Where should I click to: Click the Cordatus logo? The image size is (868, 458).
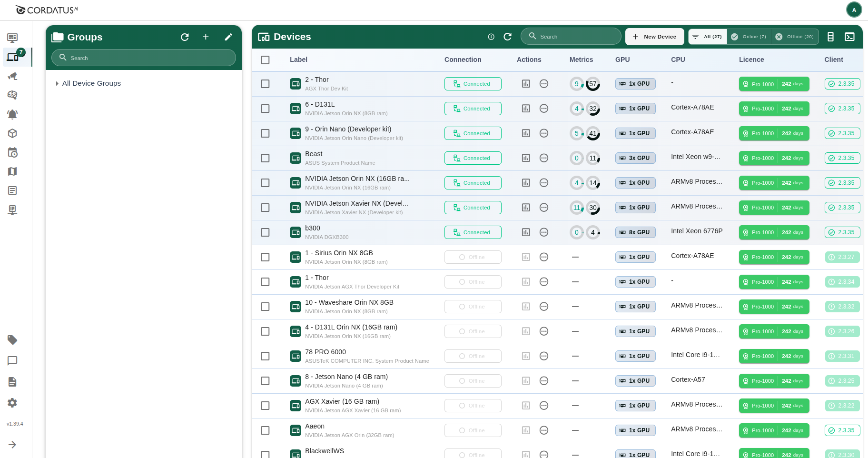pyautogui.click(x=46, y=10)
